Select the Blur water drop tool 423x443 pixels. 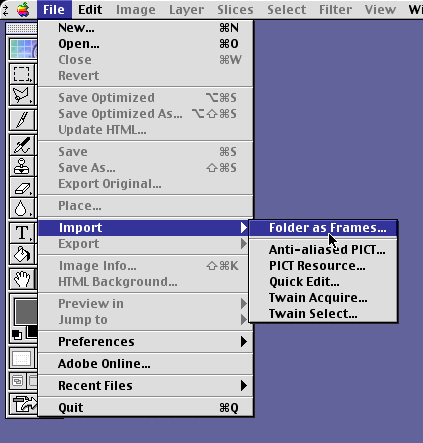click(x=22, y=209)
